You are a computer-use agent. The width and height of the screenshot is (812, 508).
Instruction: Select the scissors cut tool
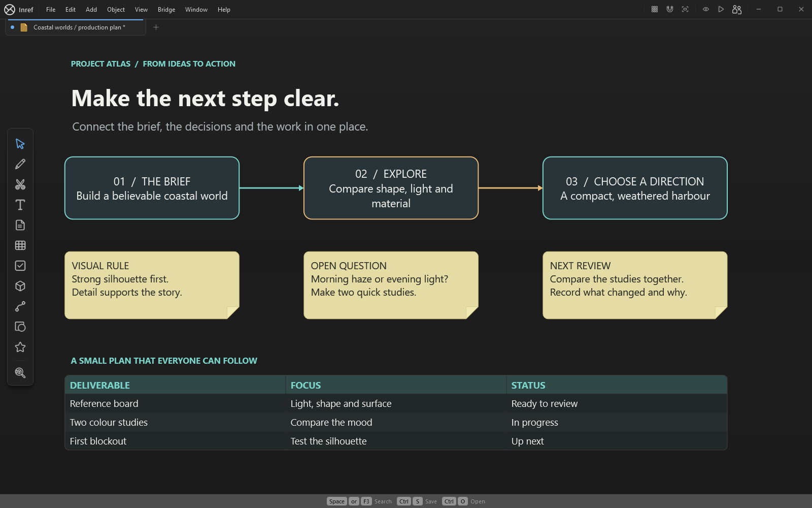coord(20,184)
